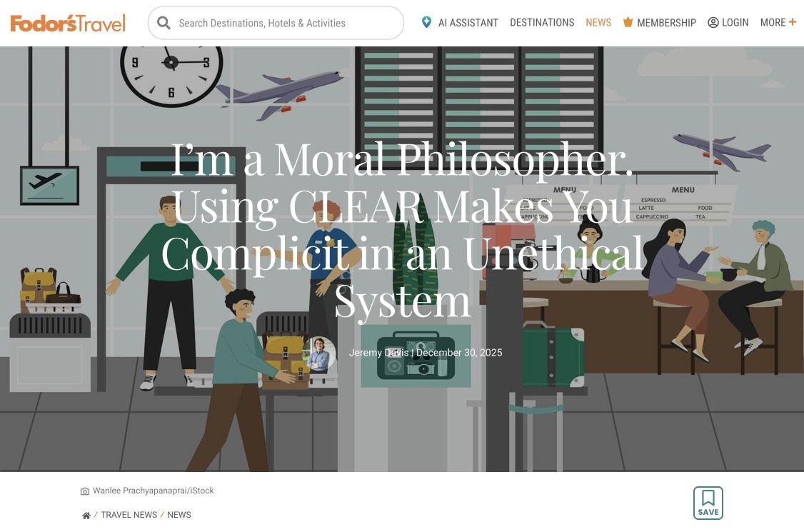Screen dimensions: 804x532
Task: Click the search magnifier icon
Action: click(164, 23)
